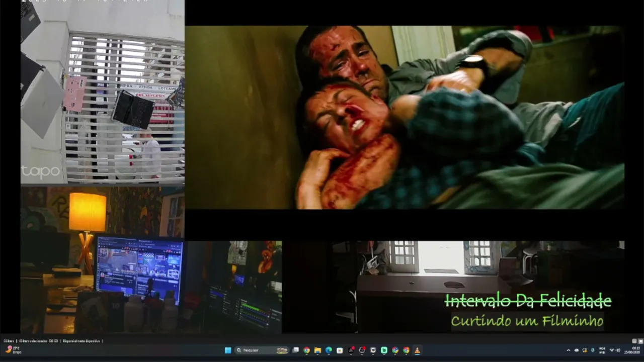This screenshot has width=644, height=362.
Task: Switch the keyboard language indicator
Action: [602, 350]
